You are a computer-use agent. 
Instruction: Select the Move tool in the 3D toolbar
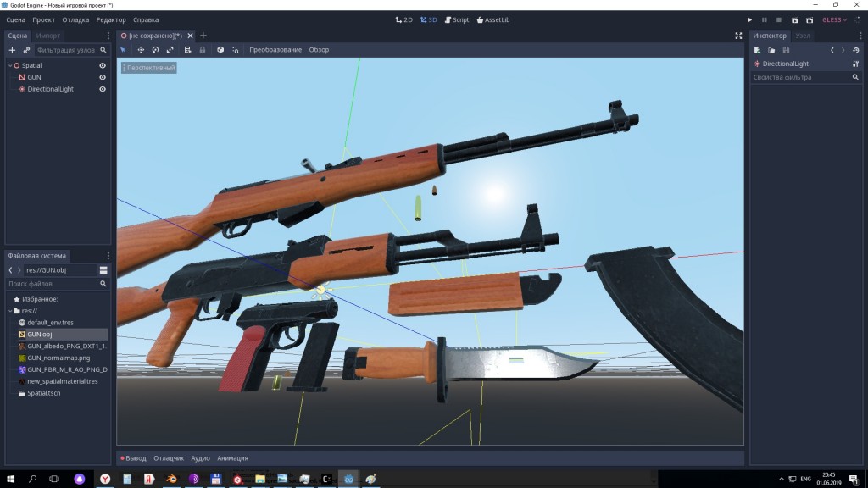(141, 49)
